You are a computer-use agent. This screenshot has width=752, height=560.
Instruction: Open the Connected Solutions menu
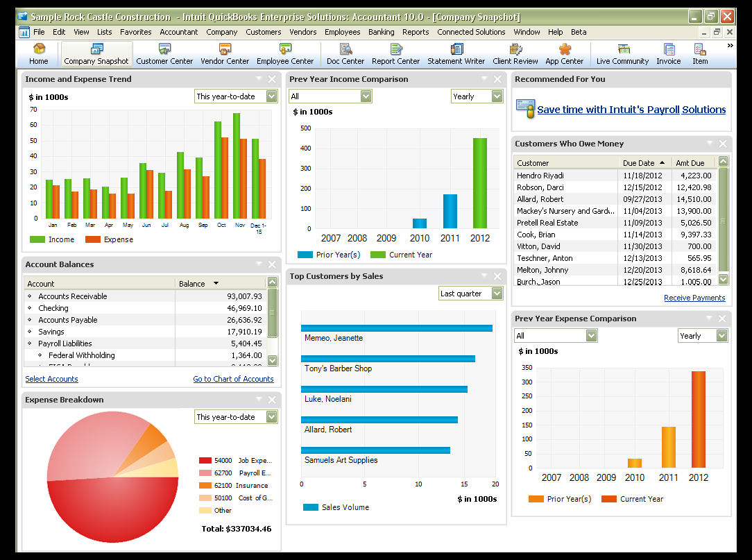(x=471, y=32)
